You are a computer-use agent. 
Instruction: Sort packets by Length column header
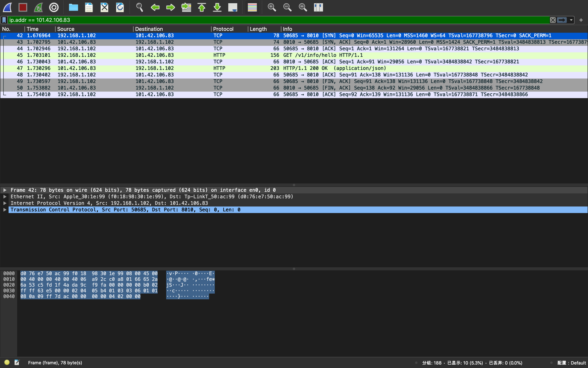coord(265,29)
